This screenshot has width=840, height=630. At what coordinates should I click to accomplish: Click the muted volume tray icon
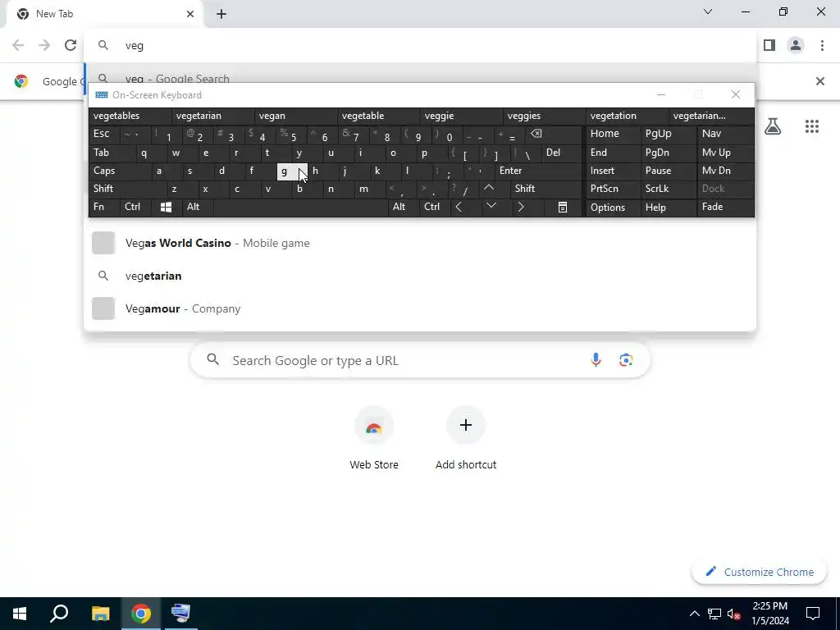tap(733, 614)
